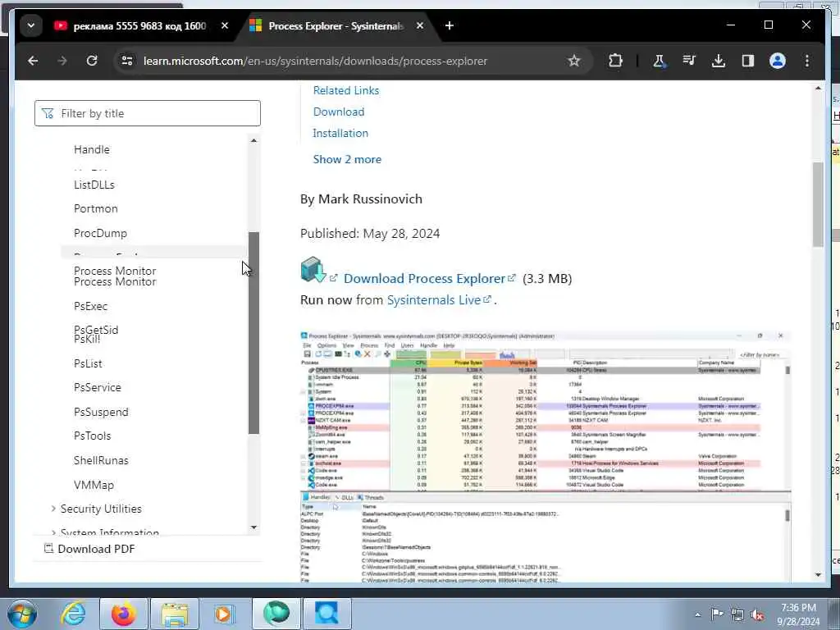Open the ShellRunas sidebar entry

pos(101,461)
